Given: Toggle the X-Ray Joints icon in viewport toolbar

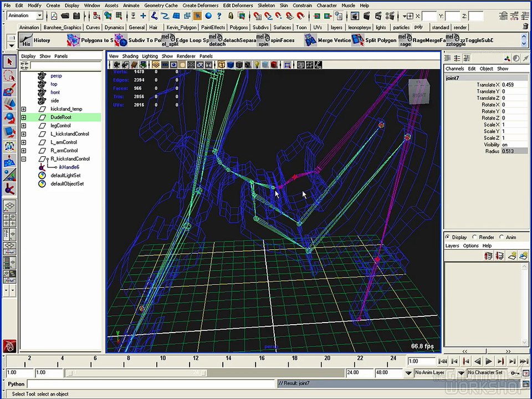Looking at the screenshot, I should [318, 65].
